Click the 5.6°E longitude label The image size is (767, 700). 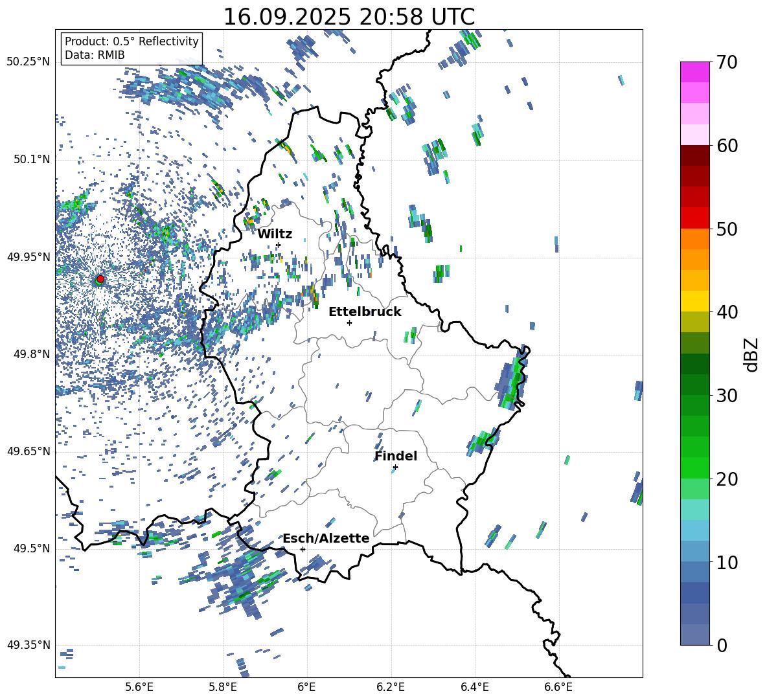point(139,688)
